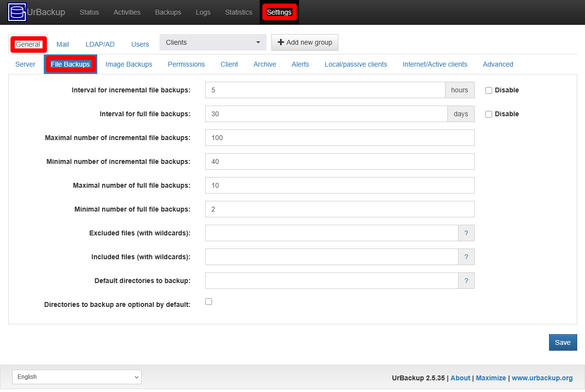Image resolution: width=585 pixels, height=392 pixels.
Task: Click the UrBackup database logo icon
Action: click(x=16, y=12)
